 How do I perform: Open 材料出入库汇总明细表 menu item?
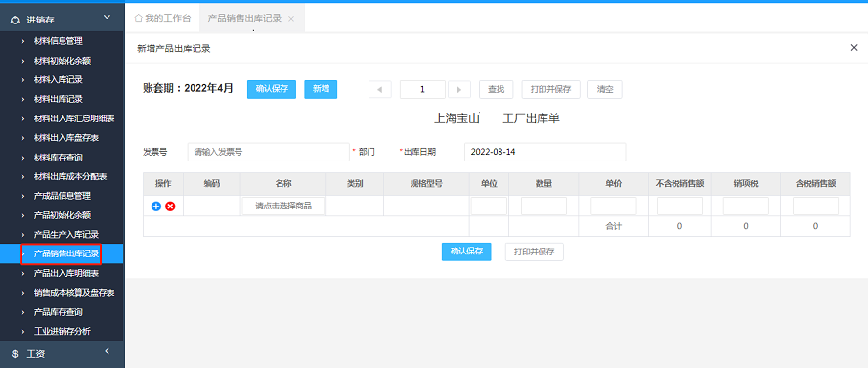click(74, 118)
